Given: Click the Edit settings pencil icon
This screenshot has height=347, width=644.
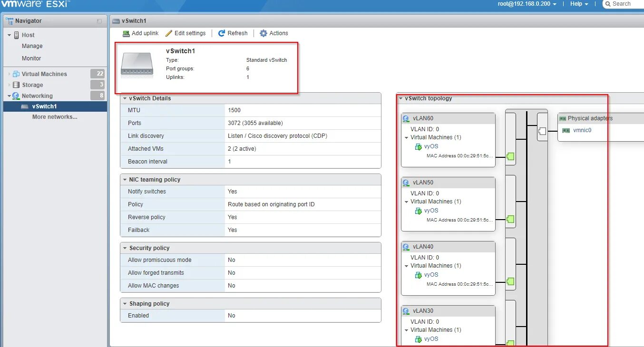Looking at the screenshot, I should (x=169, y=33).
